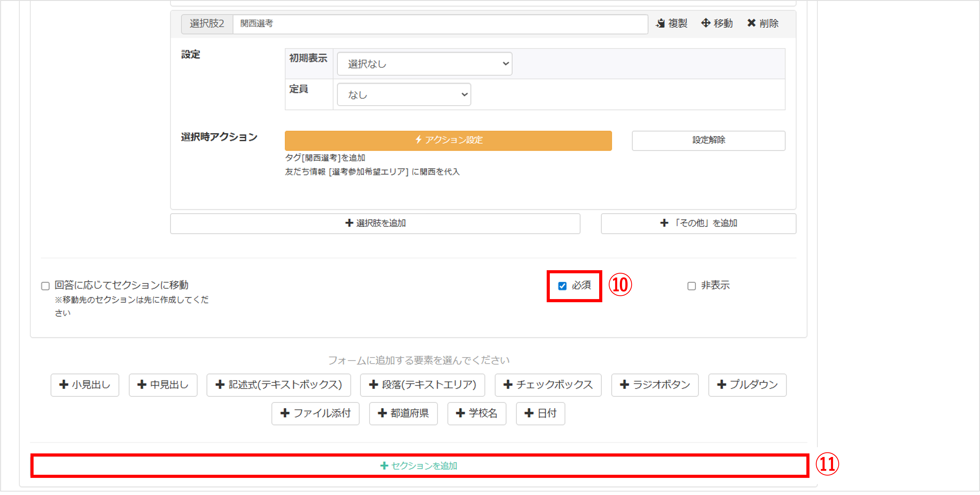This screenshot has height=495, width=980.
Task: Click the orange アクション設定 lightning button
Action: [x=448, y=140]
